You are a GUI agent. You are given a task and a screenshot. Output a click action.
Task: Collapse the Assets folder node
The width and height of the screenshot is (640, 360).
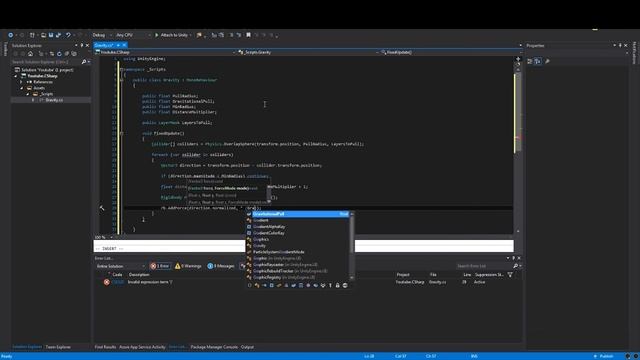21,88
